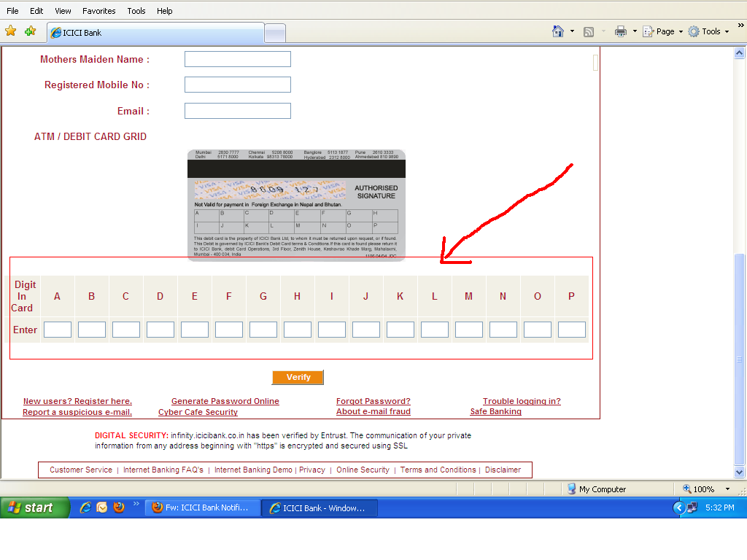Click the scrollbar up arrow
The height and width of the screenshot is (560, 747).
coord(740,52)
